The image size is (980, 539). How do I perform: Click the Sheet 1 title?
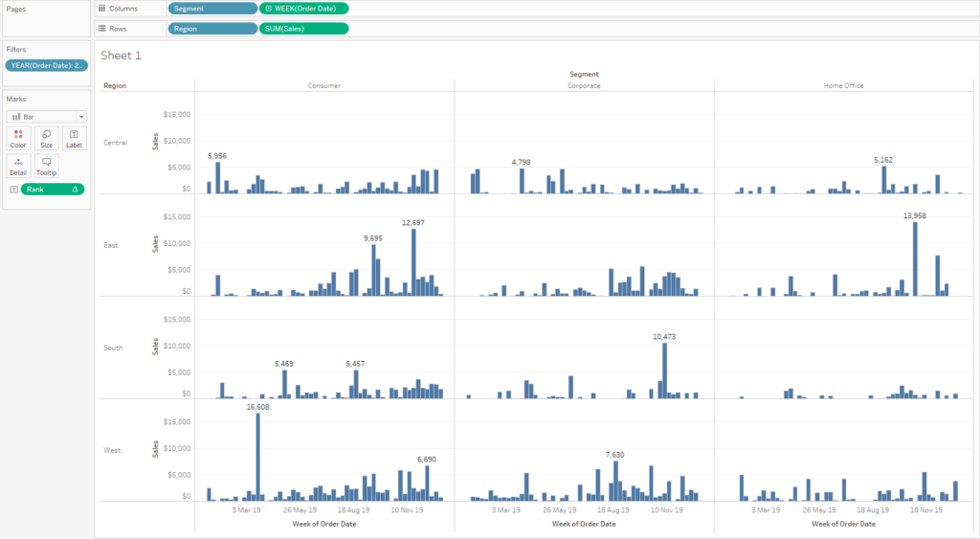point(121,56)
